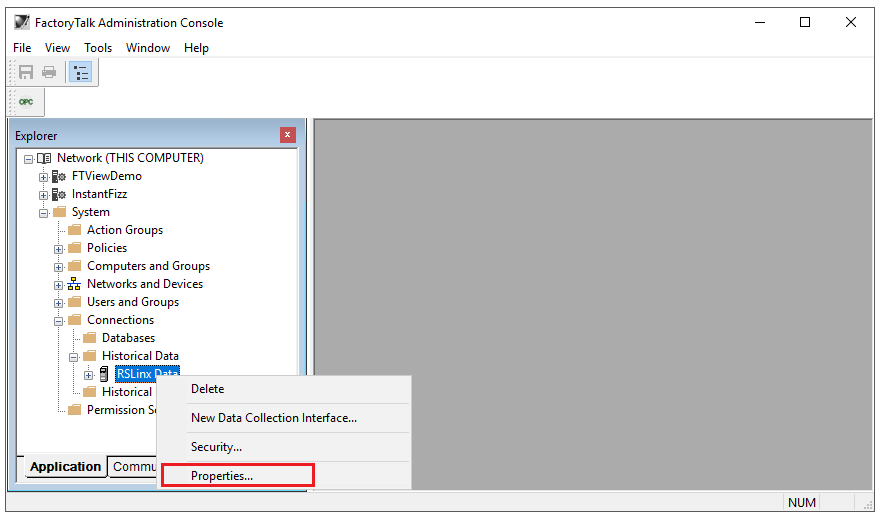882x518 pixels.
Task: Switch to the Application tab
Action: tap(65, 467)
